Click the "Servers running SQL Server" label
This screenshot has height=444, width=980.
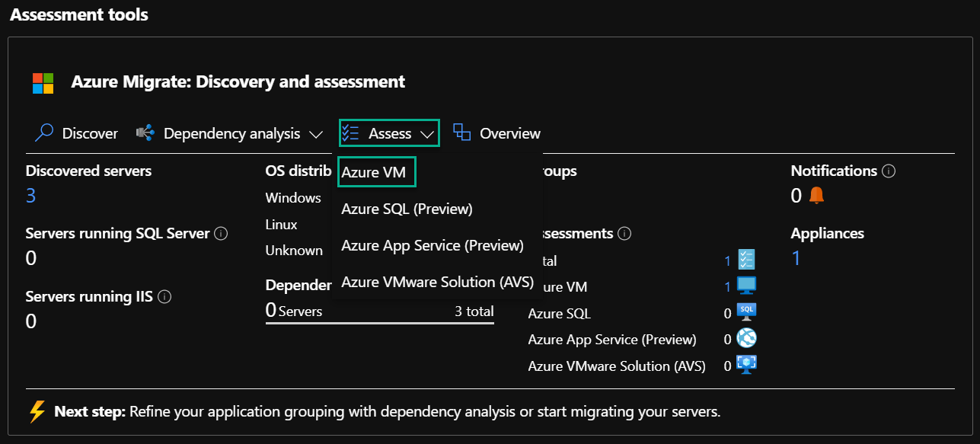click(x=117, y=234)
